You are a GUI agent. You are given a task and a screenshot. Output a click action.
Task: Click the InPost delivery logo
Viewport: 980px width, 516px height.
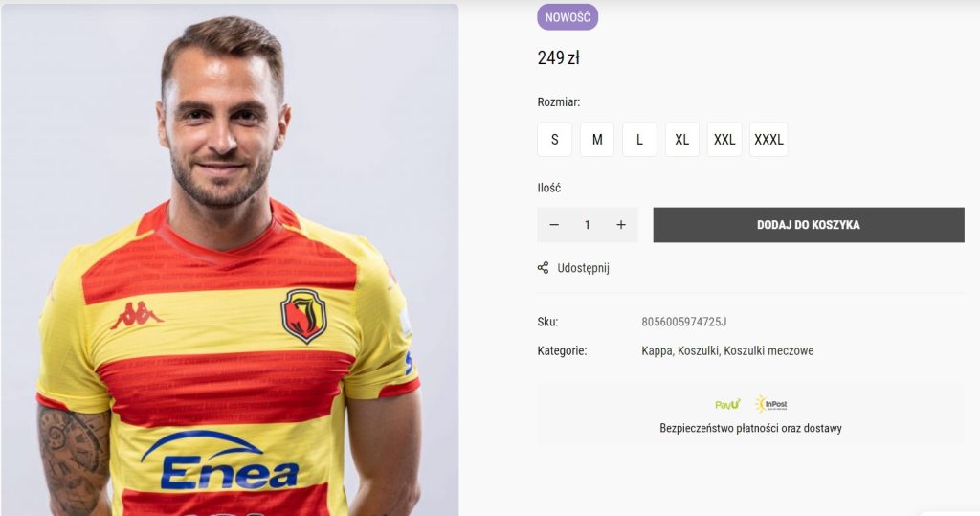[x=771, y=404]
